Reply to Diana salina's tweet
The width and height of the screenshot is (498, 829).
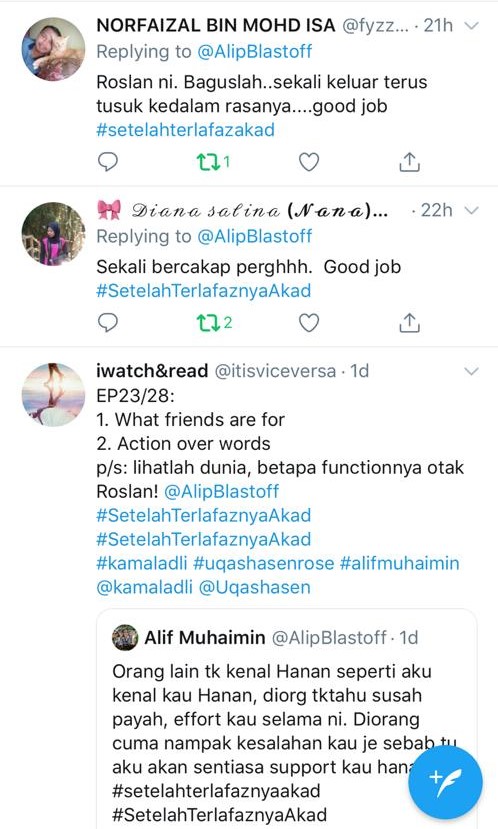[x=108, y=322]
